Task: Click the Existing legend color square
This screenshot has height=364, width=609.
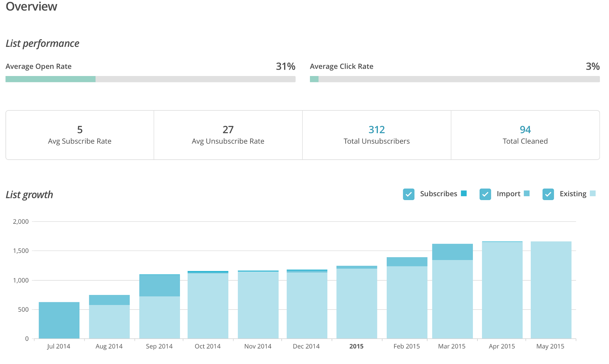Action: (x=592, y=193)
